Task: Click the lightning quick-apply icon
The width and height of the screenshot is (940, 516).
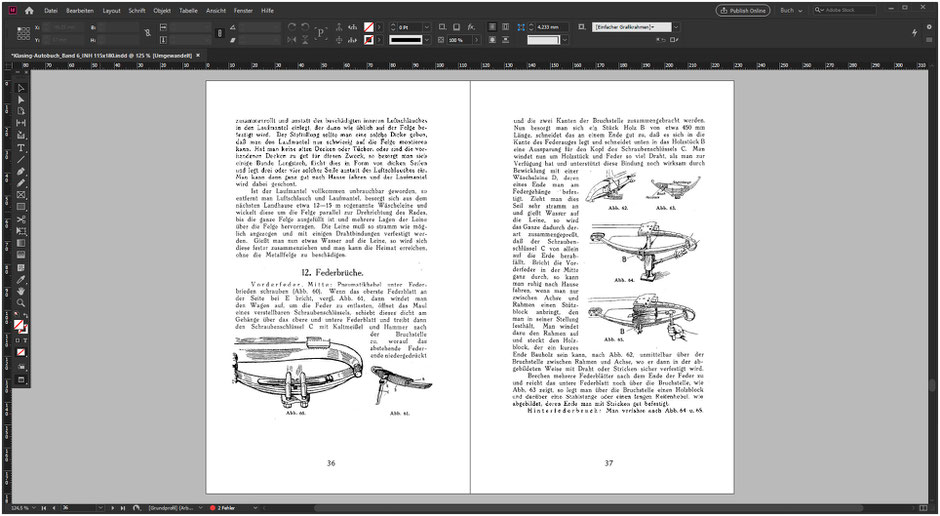Action: click(x=914, y=32)
